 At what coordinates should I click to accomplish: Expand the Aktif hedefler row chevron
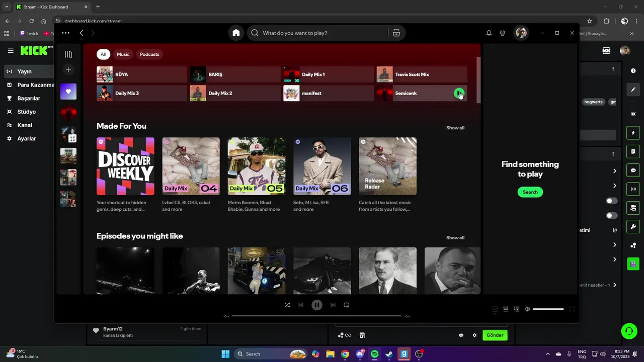point(614,285)
